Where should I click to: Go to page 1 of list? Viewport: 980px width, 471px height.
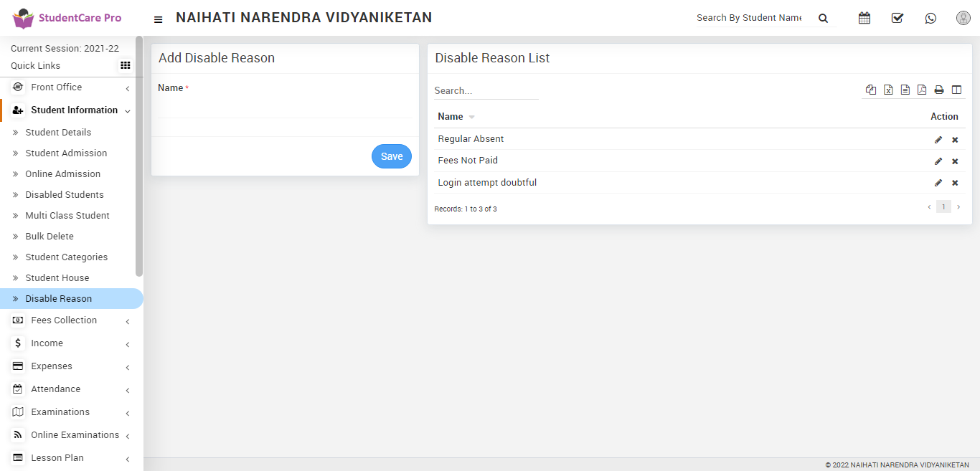point(943,206)
